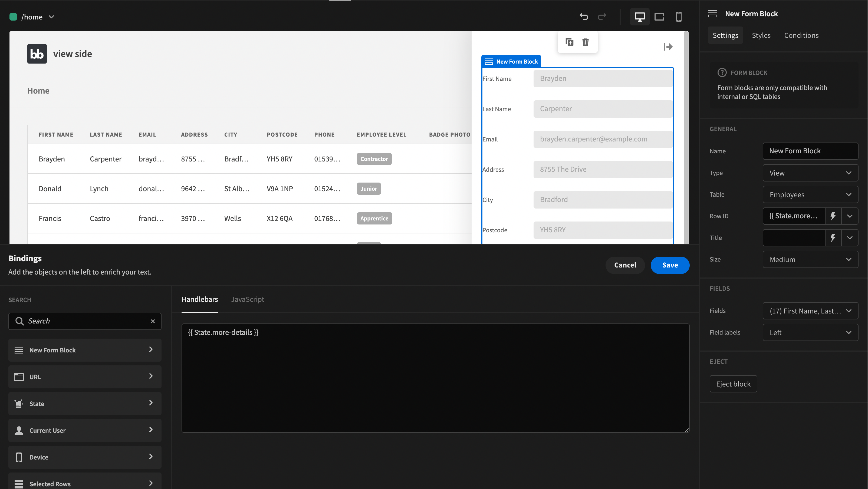Click the redo icon in the top toolbar
This screenshot has width=868, height=489.
602,16
